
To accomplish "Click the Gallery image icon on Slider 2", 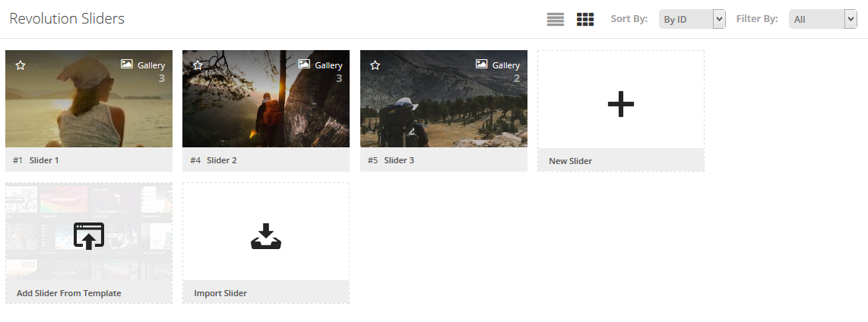I will pyautogui.click(x=304, y=65).
